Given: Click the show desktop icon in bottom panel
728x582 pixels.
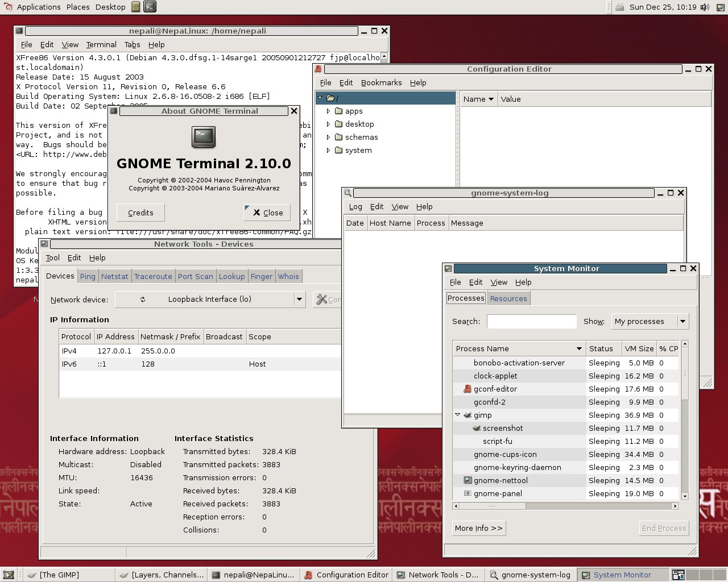Looking at the screenshot, I should 9,575.
